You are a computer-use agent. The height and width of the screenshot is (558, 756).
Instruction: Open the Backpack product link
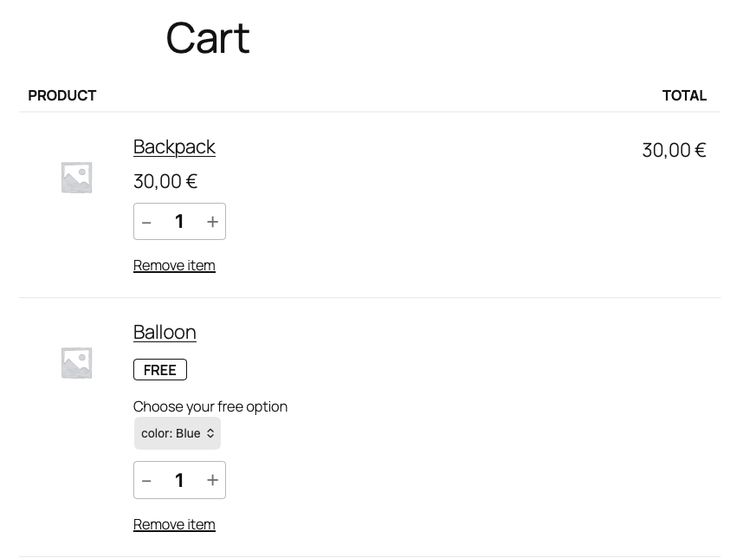point(174,146)
